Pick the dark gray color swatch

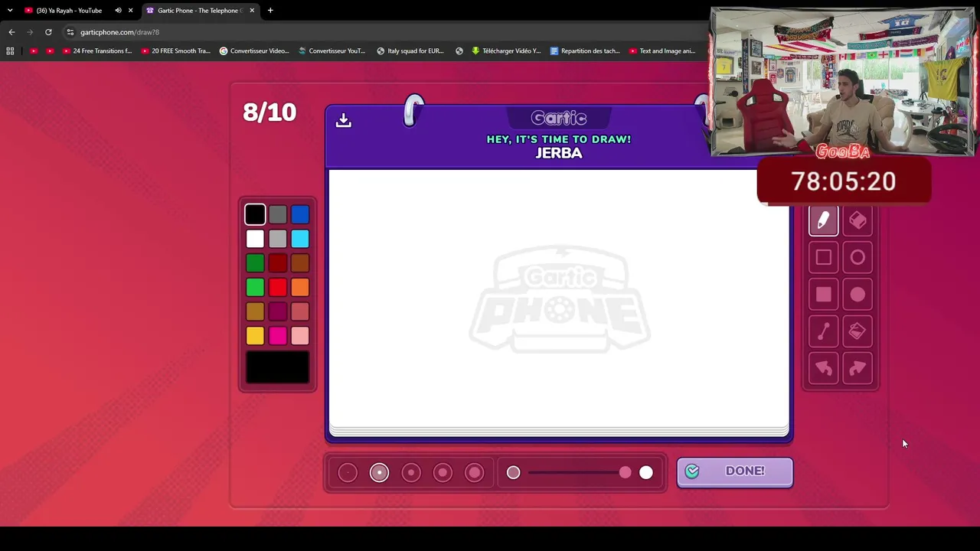point(278,215)
